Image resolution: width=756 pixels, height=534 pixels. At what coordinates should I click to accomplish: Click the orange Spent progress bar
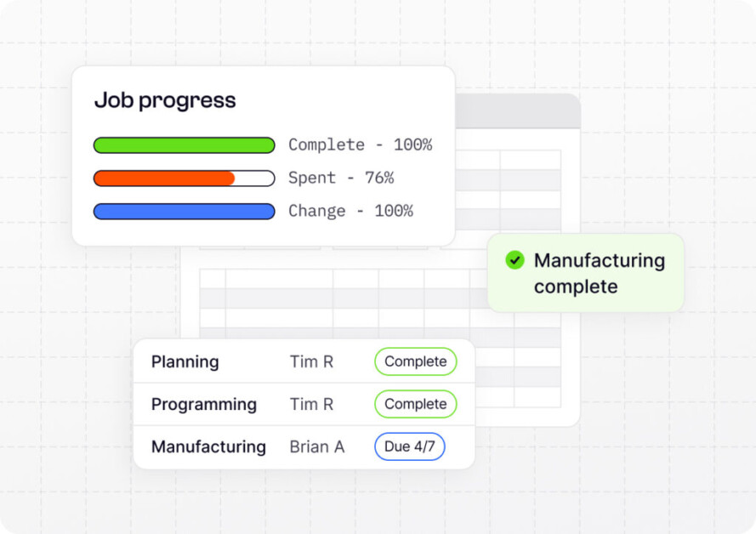click(x=164, y=179)
